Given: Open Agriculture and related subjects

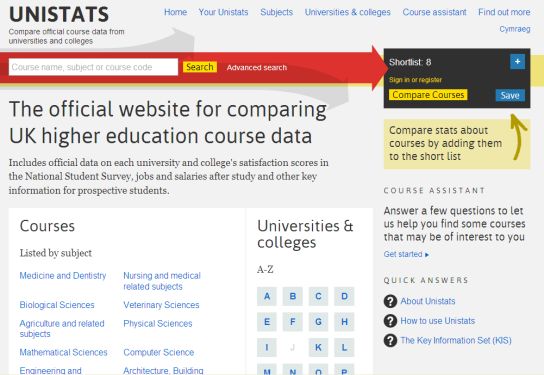Looking at the screenshot, I should point(62,329).
